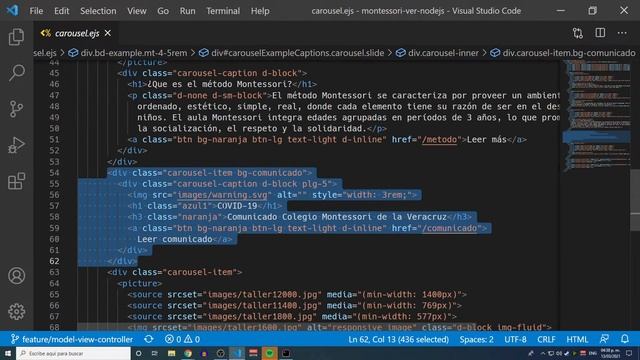Change language mode HTML
The width and height of the screenshot is (640, 360).
[x=577, y=339]
